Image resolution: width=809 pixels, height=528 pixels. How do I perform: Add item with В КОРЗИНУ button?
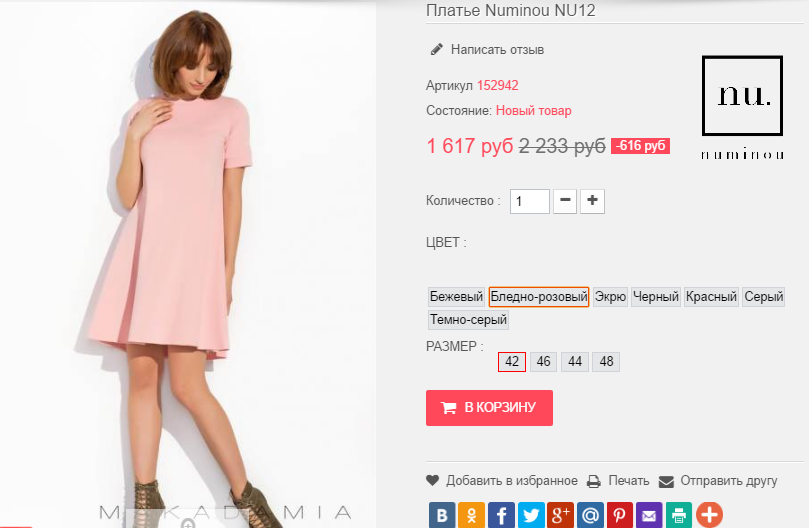click(x=489, y=408)
